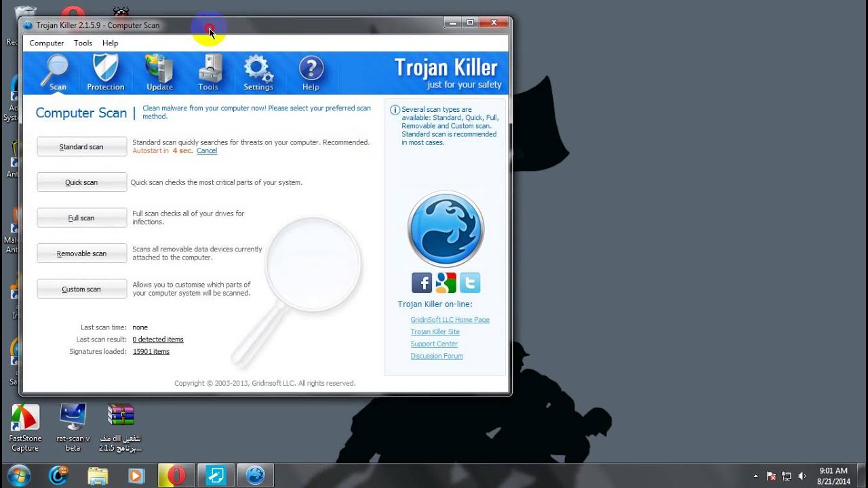Open rat-scan v beta desktop icon

click(73, 428)
